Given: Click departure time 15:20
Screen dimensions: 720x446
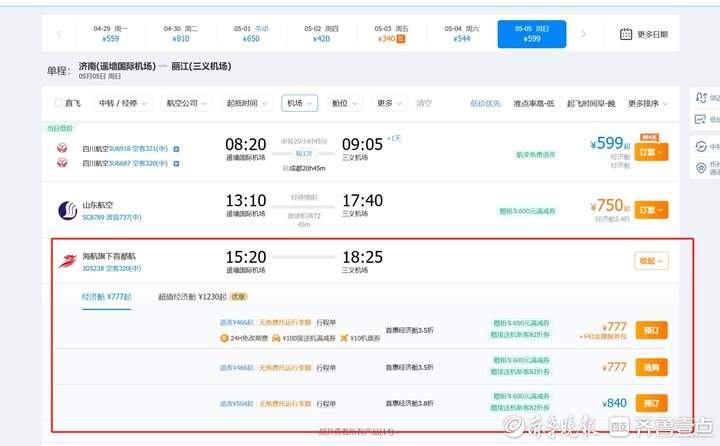Looking at the screenshot, I should pos(246,257).
